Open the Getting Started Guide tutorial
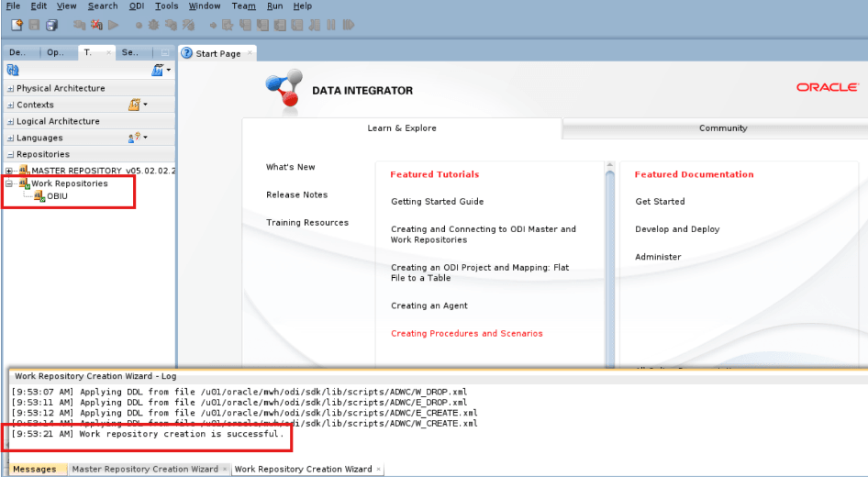Image resolution: width=868 pixels, height=477 pixels. [x=438, y=202]
